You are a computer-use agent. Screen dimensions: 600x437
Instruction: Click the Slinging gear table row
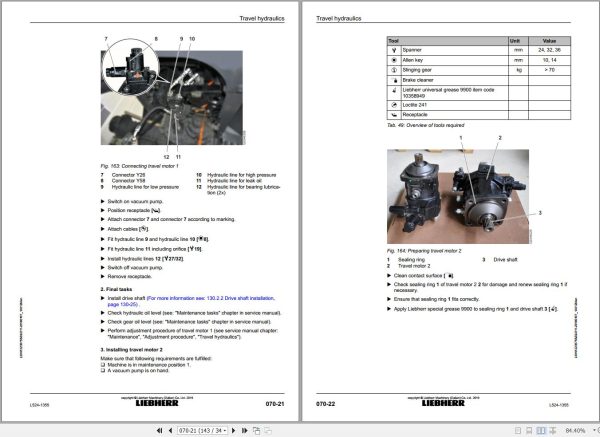[479, 70]
